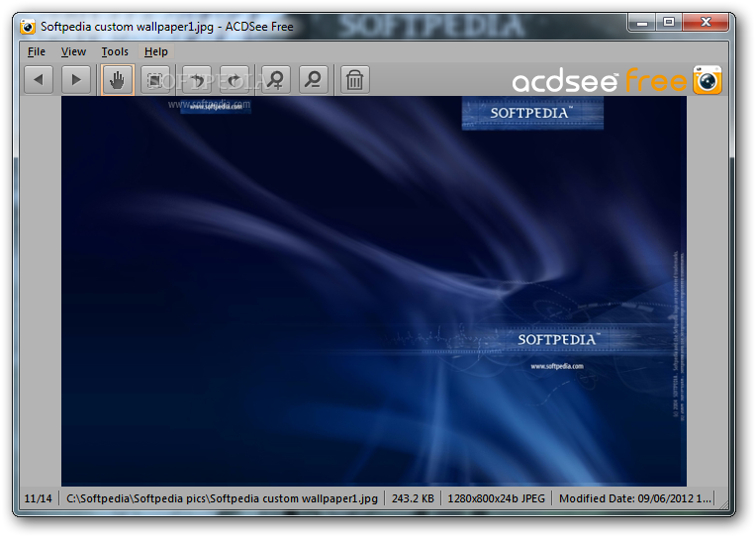Open the View menu
The width and height of the screenshot is (756, 537).
tap(73, 51)
